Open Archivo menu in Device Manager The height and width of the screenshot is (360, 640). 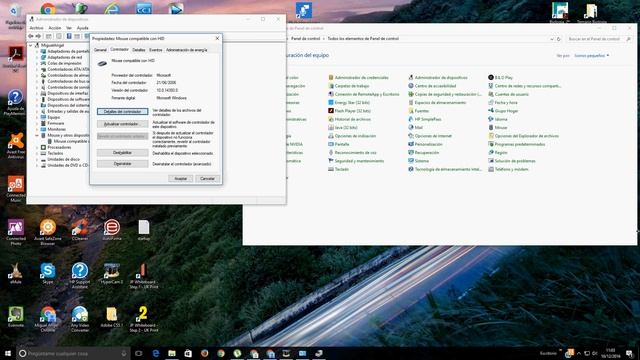point(36,28)
